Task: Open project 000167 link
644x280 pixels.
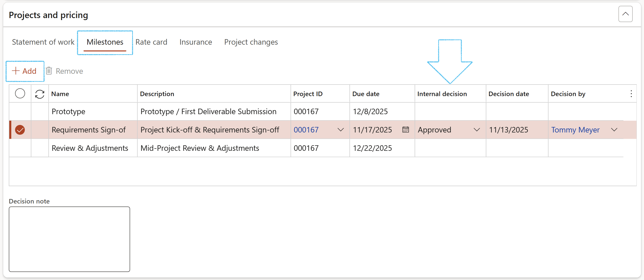Action: tap(306, 130)
